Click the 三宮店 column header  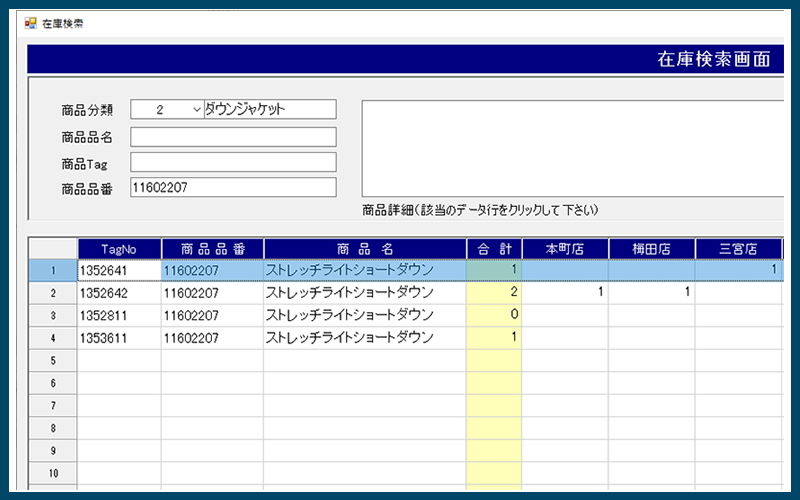[x=738, y=248]
